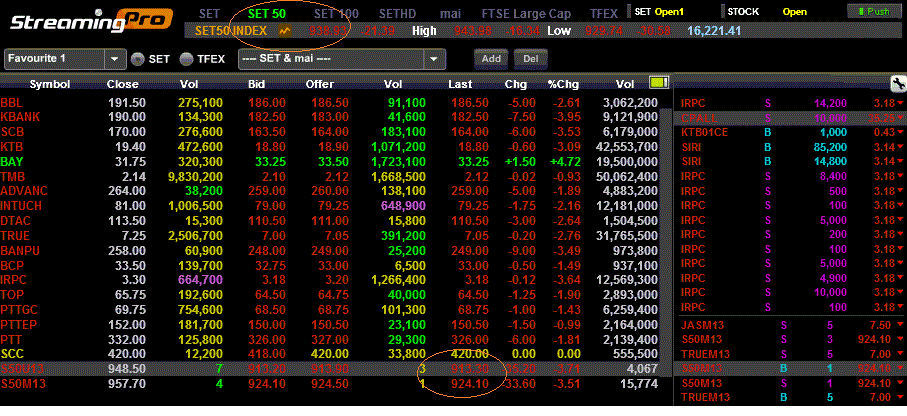Viewport: 907px width, 416px height.
Task: Select the yellow SCC symbol
Action: [x=12, y=354]
